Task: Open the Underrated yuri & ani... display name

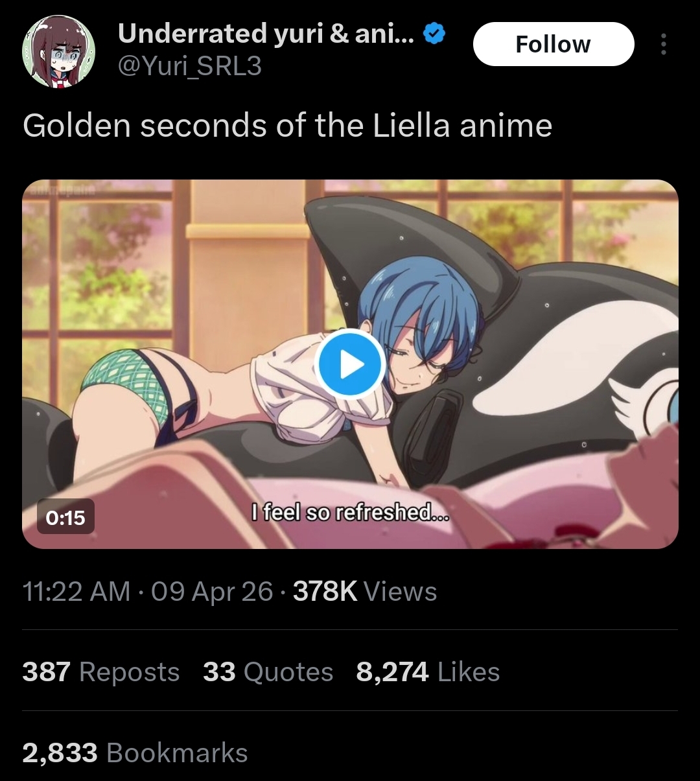Action: 264,33
